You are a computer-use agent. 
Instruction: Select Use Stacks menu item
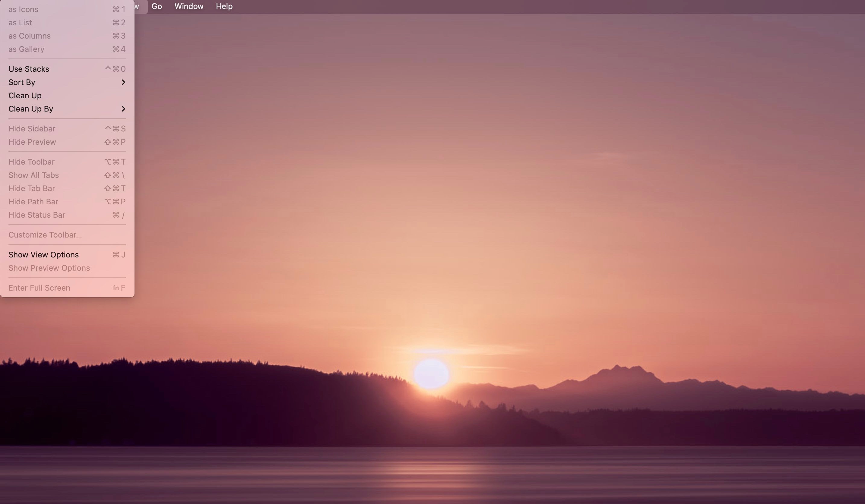(x=29, y=69)
